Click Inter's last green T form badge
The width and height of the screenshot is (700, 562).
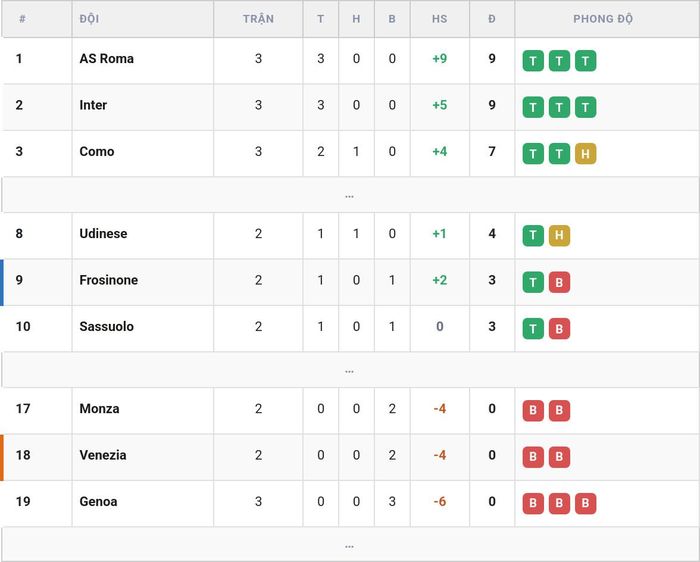tap(586, 107)
